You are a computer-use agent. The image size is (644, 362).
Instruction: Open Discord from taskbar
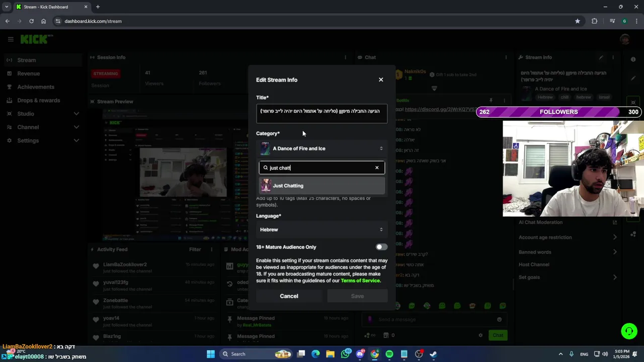tap(360, 354)
